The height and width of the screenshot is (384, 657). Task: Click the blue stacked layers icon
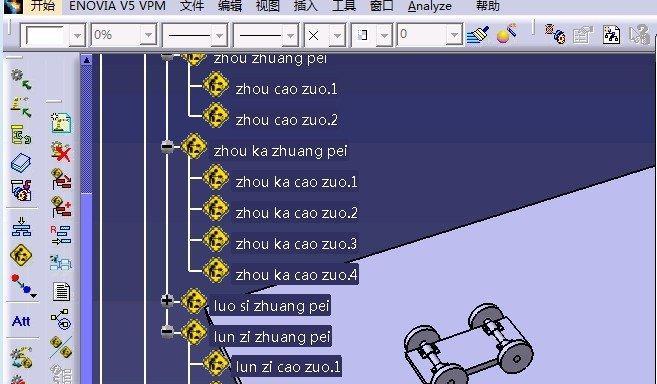click(21, 163)
